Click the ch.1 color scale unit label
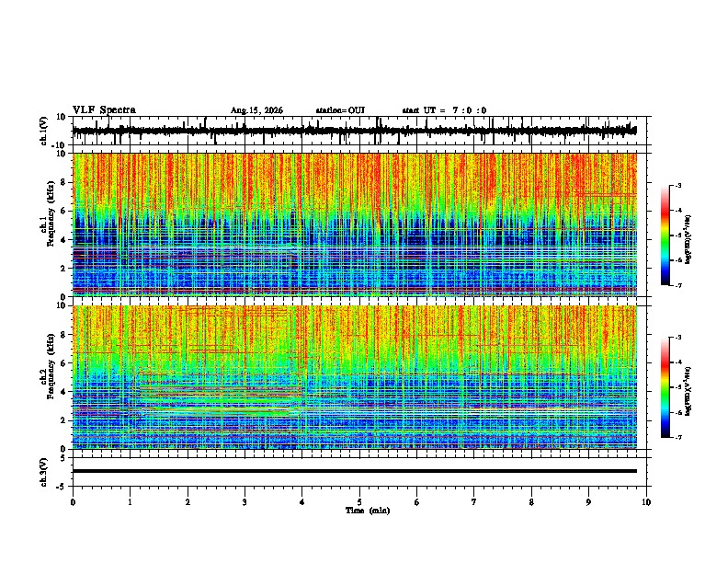The image size is (728, 563). [x=688, y=240]
